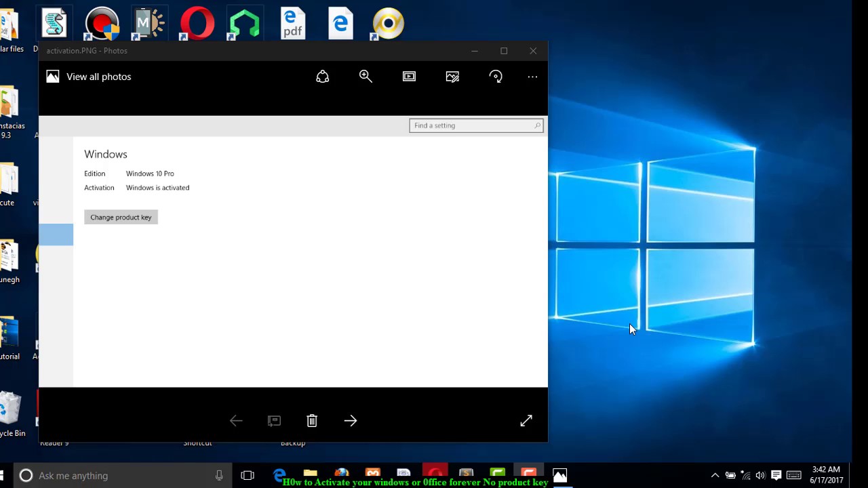Open the Edit image tool
The width and height of the screenshot is (868, 488).
click(x=452, y=77)
